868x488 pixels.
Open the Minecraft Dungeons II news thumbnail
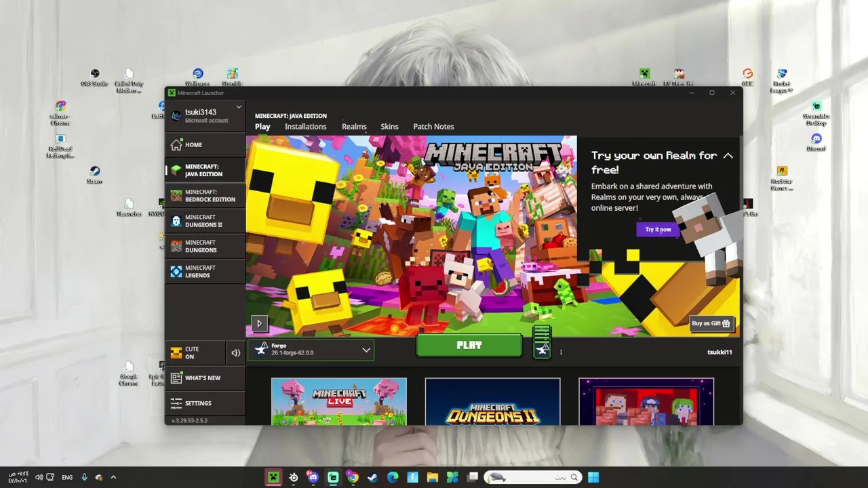[x=492, y=401]
